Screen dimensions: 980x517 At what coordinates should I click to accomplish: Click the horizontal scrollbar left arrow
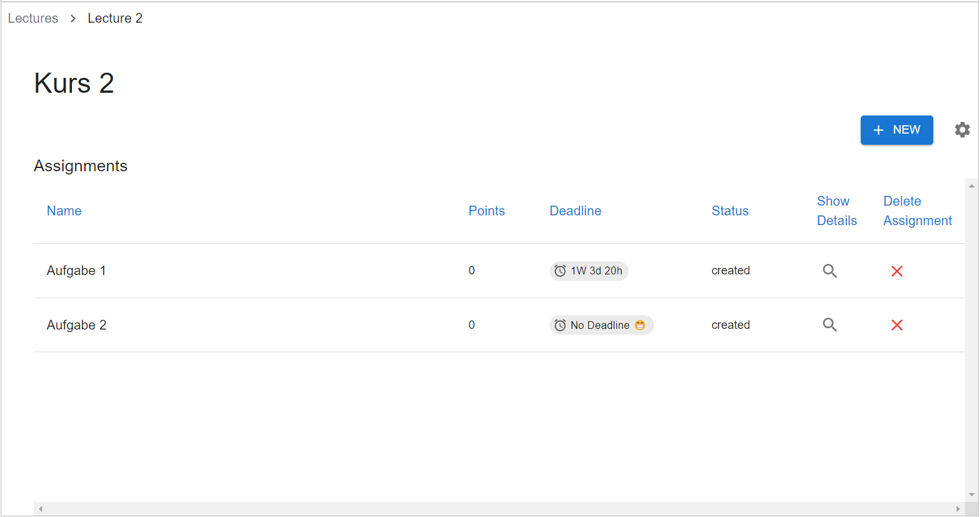tap(40, 509)
